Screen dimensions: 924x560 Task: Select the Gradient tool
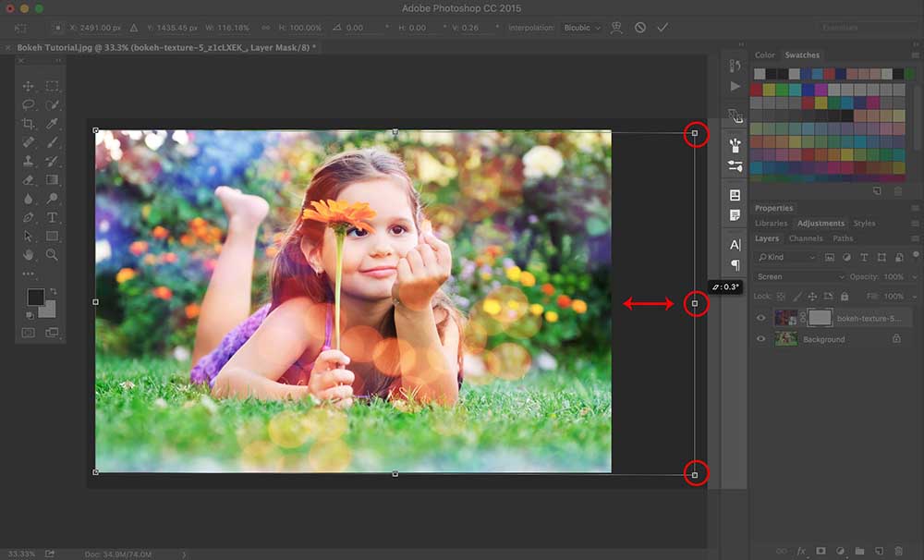[x=53, y=180]
